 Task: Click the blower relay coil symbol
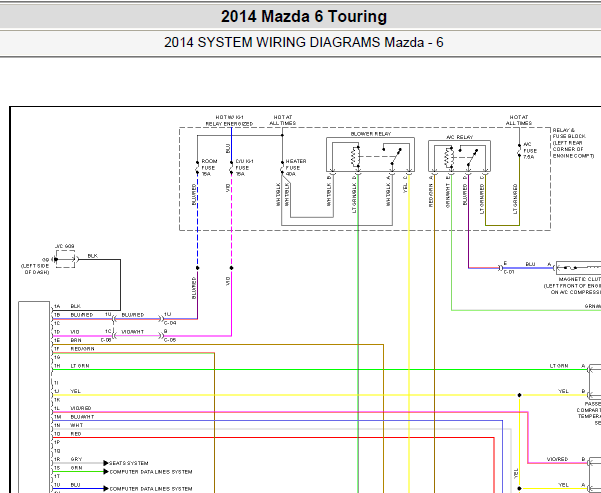pyautogui.click(x=355, y=156)
